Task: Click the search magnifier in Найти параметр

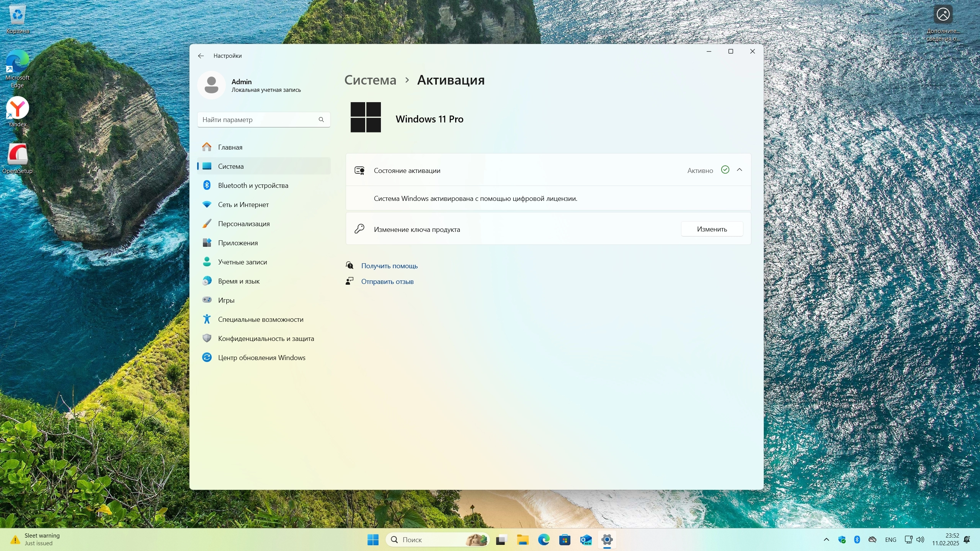Action: (x=321, y=120)
